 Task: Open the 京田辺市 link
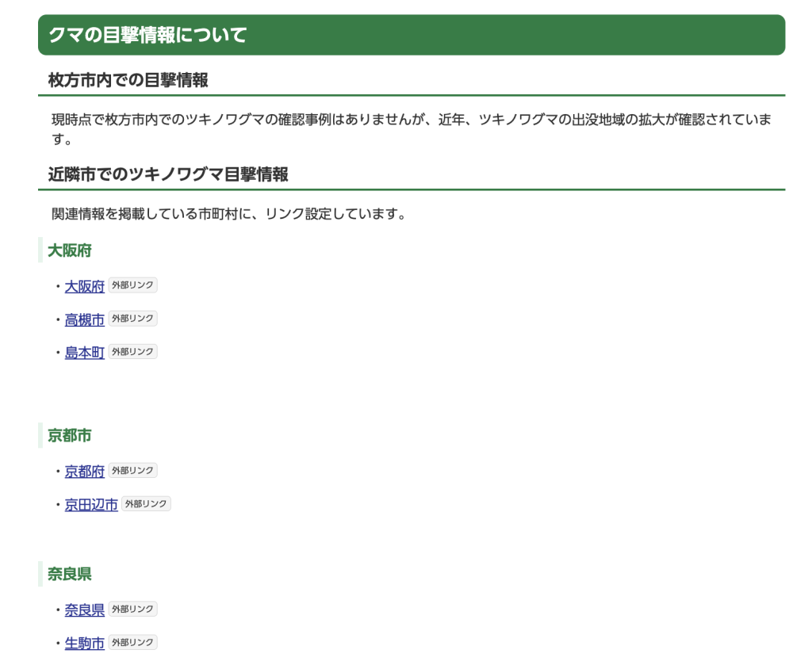point(91,505)
